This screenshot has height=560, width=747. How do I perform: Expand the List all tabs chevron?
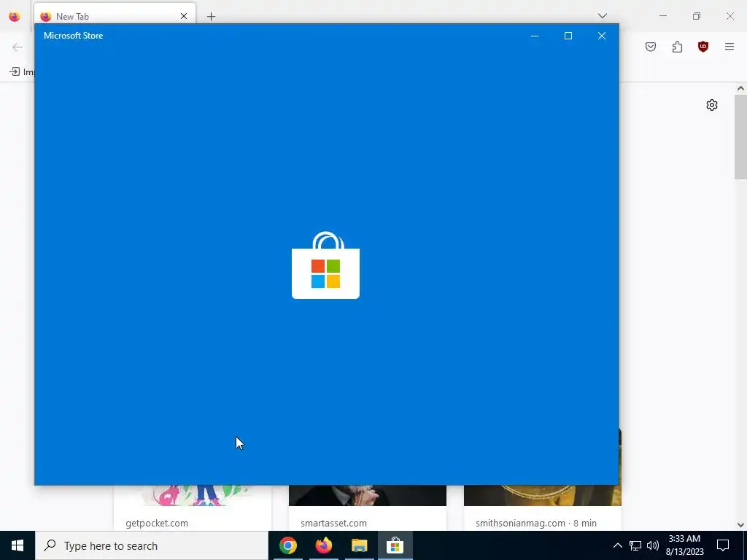point(603,16)
